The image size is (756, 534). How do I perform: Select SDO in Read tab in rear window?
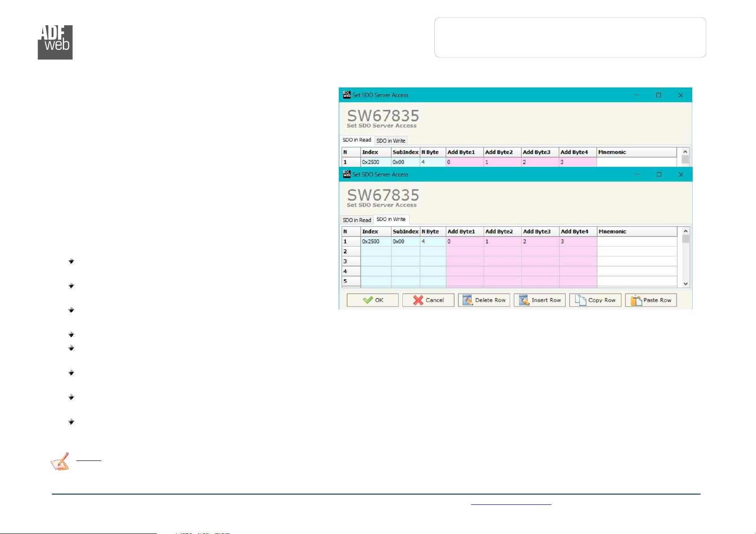(357, 140)
